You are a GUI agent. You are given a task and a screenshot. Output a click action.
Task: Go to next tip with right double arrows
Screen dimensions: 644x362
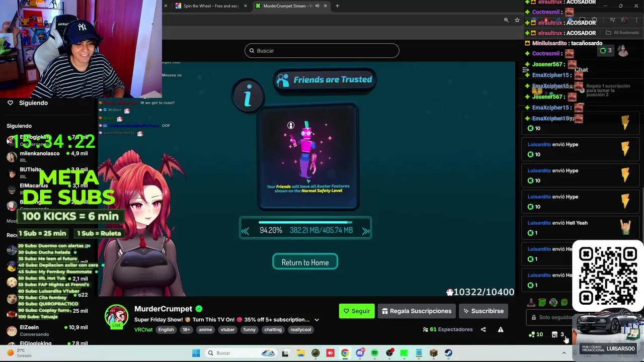(366, 231)
